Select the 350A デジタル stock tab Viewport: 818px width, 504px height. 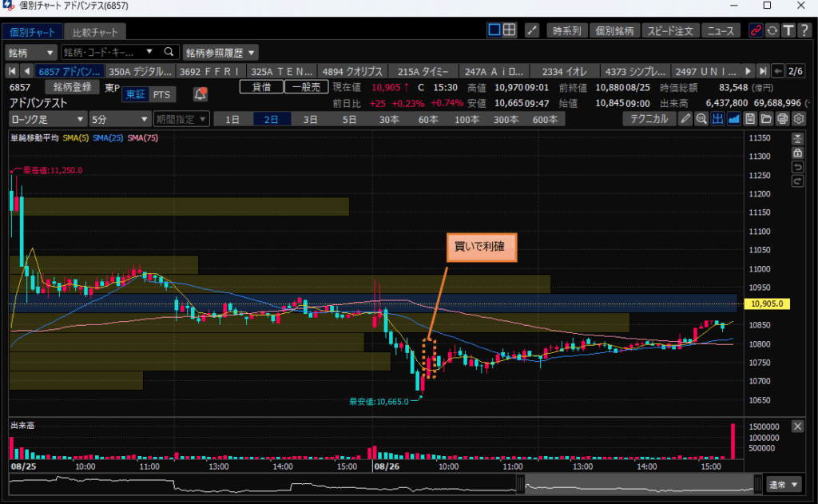[140, 71]
